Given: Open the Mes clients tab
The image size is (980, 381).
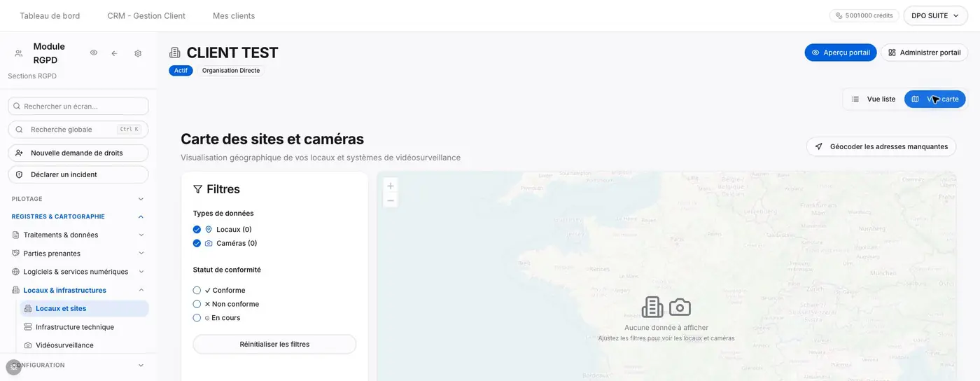Looking at the screenshot, I should pos(234,15).
